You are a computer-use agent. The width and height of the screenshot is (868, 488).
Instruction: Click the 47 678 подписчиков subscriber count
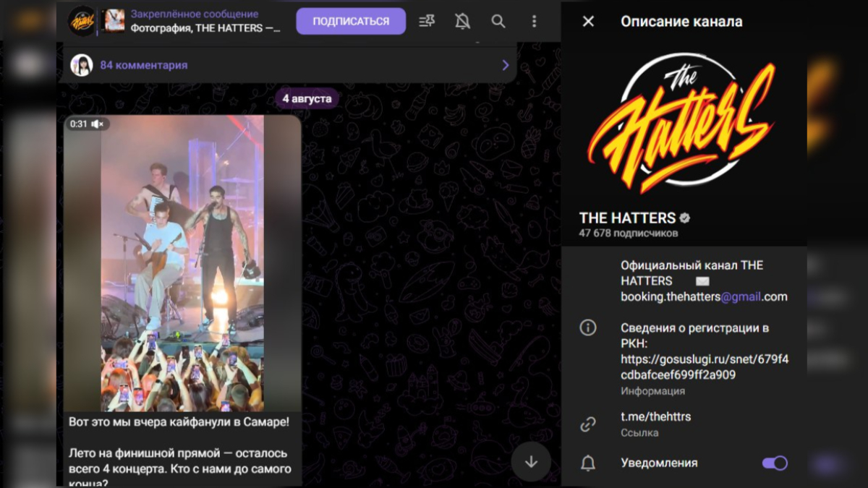(x=629, y=234)
